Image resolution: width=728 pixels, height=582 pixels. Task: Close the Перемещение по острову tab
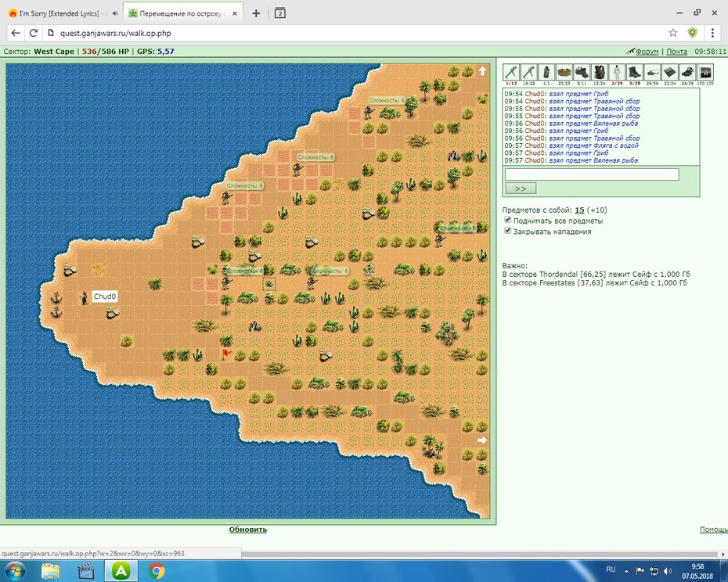235,13
